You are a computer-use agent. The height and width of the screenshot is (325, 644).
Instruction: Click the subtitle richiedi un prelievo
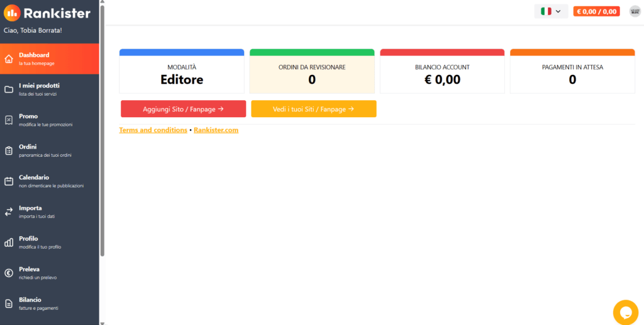[x=38, y=278]
